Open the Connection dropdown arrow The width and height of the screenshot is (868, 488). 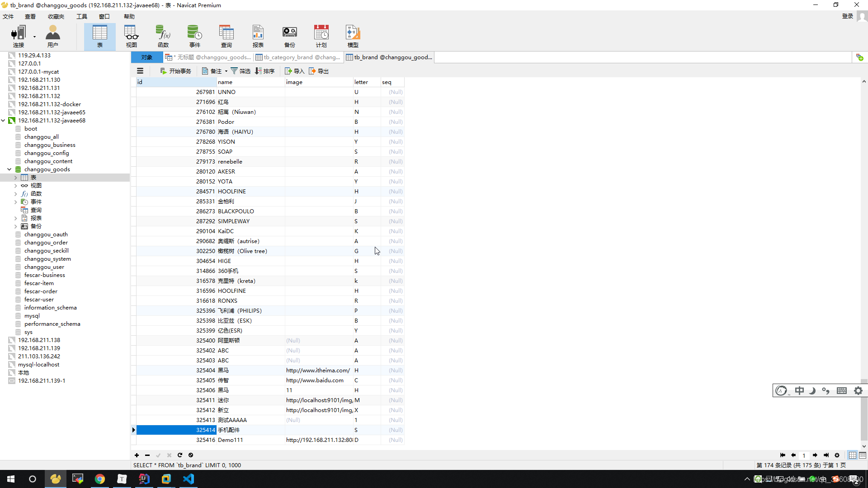(x=34, y=37)
